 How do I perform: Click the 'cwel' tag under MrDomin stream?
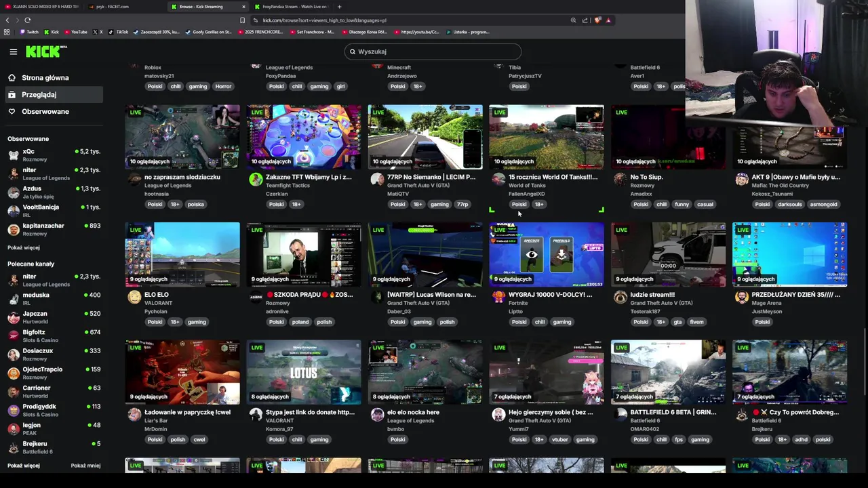(x=199, y=439)
